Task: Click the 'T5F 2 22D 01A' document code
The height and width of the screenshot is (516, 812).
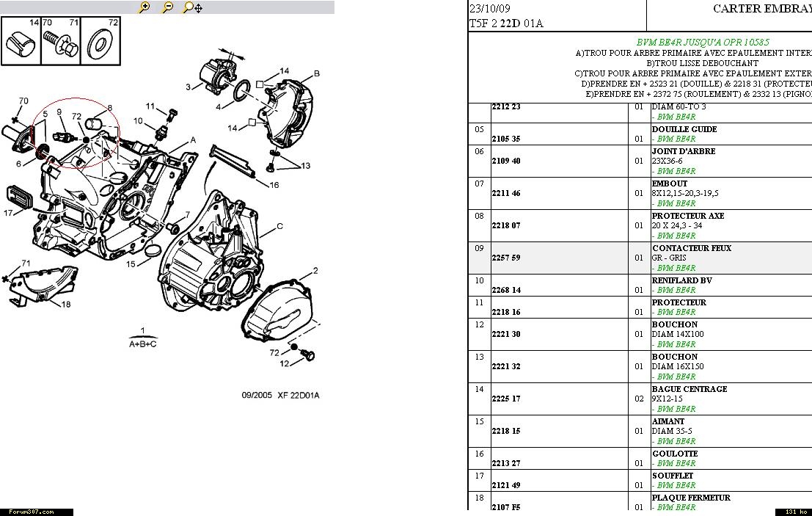Action: click(x=506, y=23)
